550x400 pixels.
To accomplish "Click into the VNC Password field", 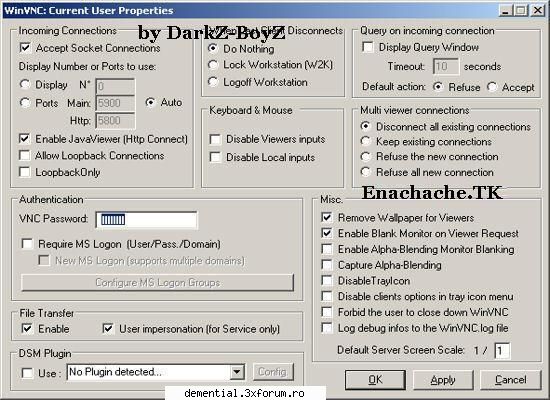I will click(146, 220).
